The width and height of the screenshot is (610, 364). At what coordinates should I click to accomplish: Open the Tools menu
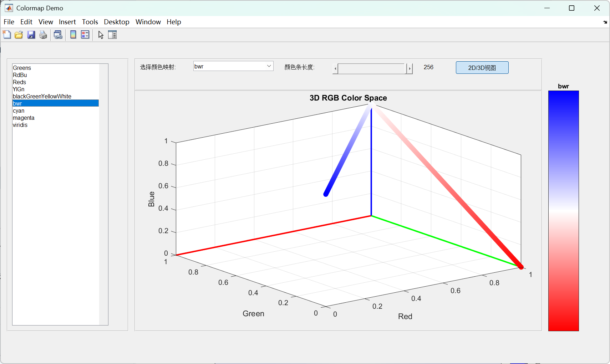coord(90,22)
